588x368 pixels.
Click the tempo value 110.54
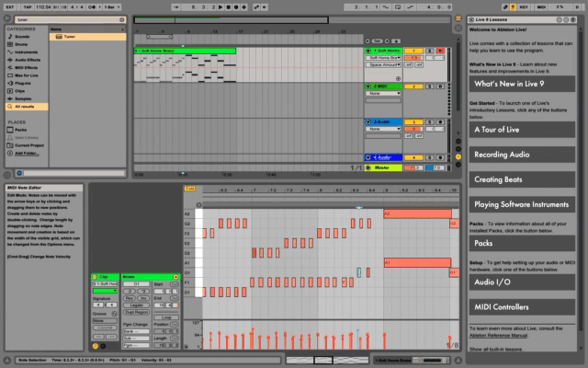[x=43, y=6]
